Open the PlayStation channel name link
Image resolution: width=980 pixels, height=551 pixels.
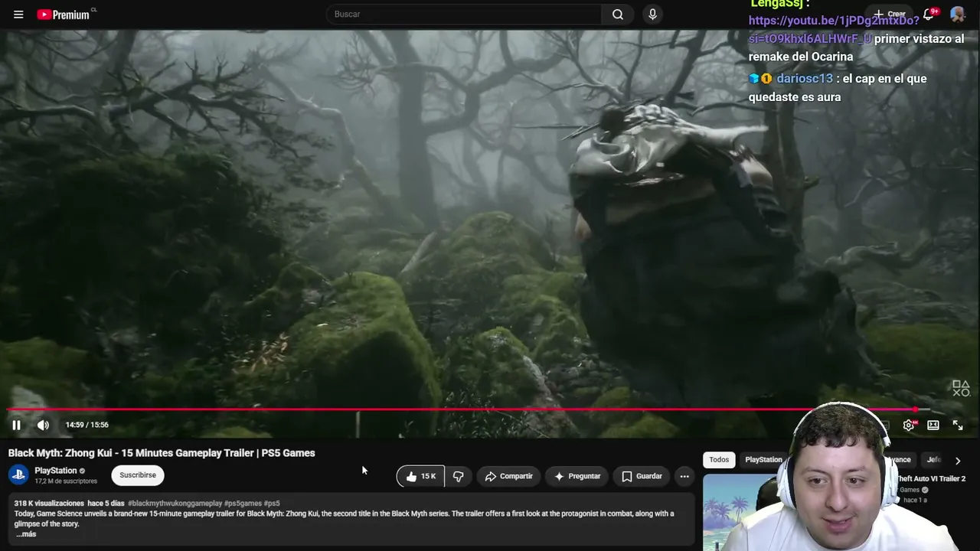coord(56,471)
